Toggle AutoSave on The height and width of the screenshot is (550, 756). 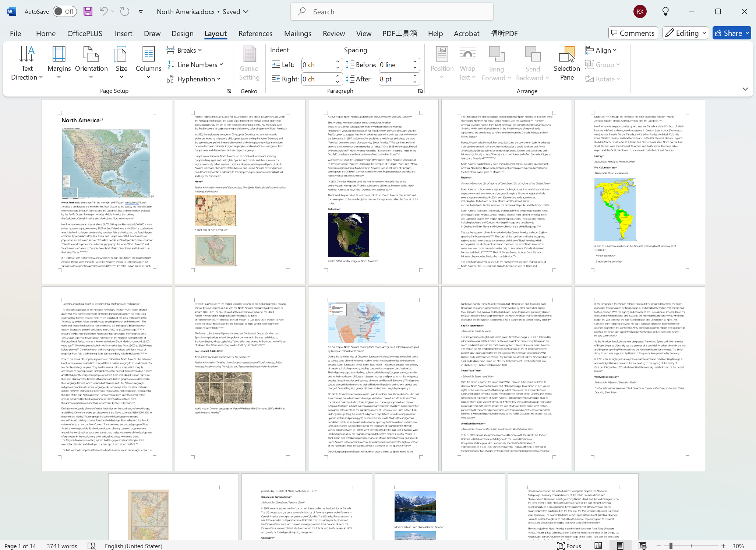(x=64, y=11)
